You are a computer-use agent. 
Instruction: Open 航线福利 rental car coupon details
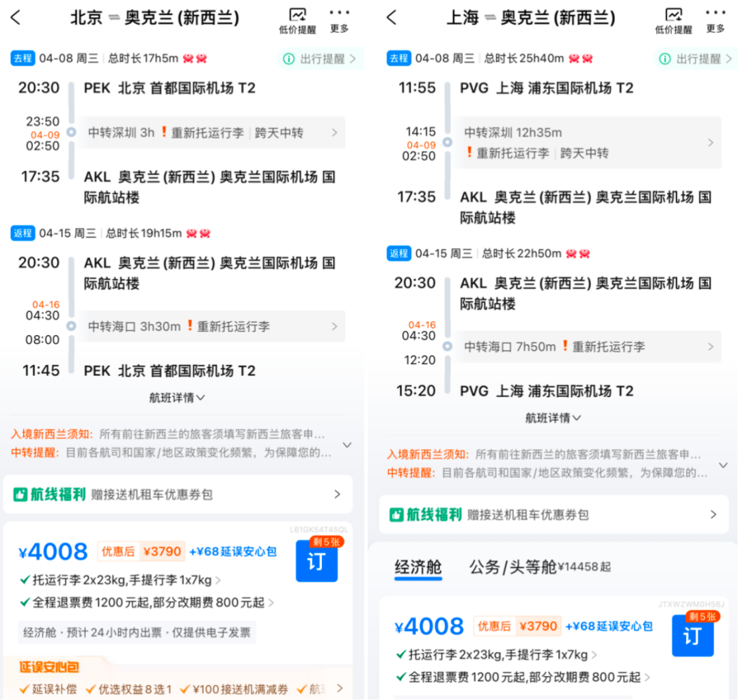click(x=176, y=494)
